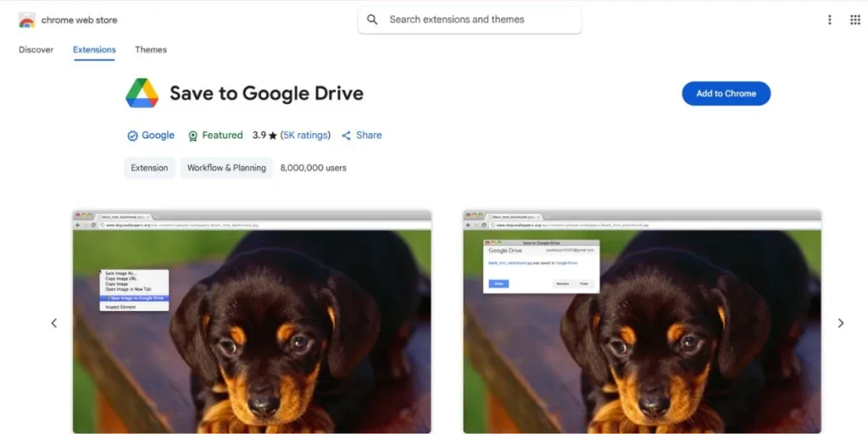The height and width of the screenshot is (434, 868).
Task: Open the context-menu screenshot thumbnail
Action: click(252, 321)
